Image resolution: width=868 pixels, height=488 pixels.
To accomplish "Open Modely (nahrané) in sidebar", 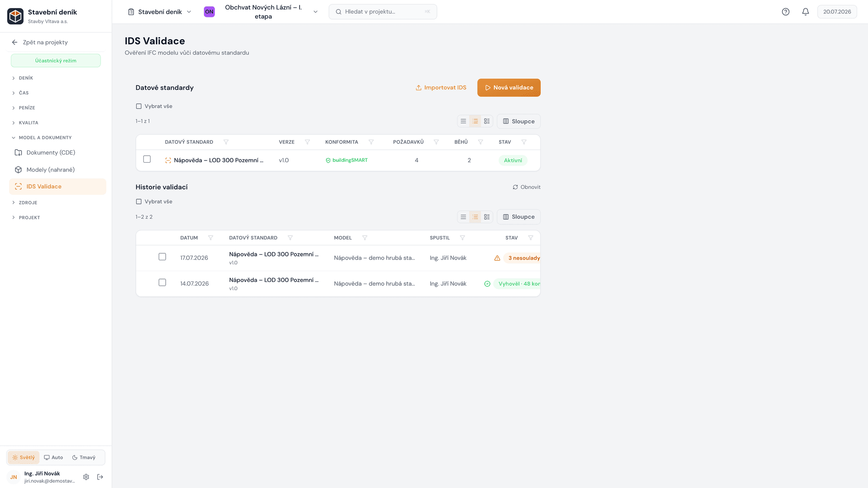I will [57, 170].
